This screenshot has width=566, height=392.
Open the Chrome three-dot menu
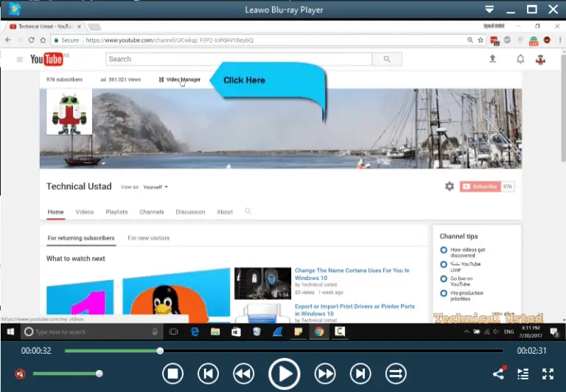(560, 40)
